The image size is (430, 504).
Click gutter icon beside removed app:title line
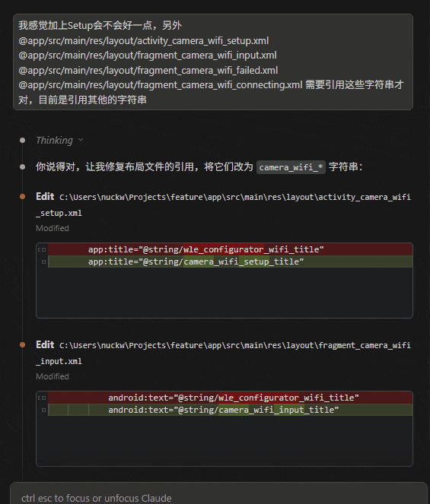click(x=42, y=250)
